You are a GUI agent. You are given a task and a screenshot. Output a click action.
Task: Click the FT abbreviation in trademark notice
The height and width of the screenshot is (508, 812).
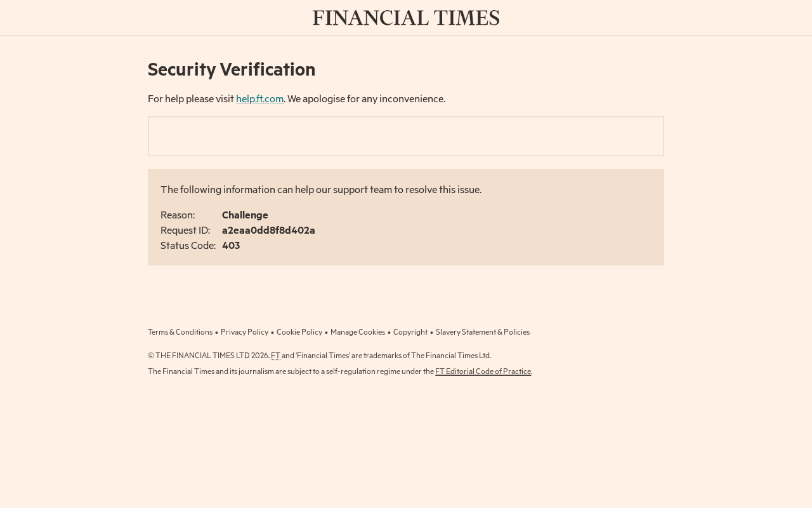tap(275, 356)
